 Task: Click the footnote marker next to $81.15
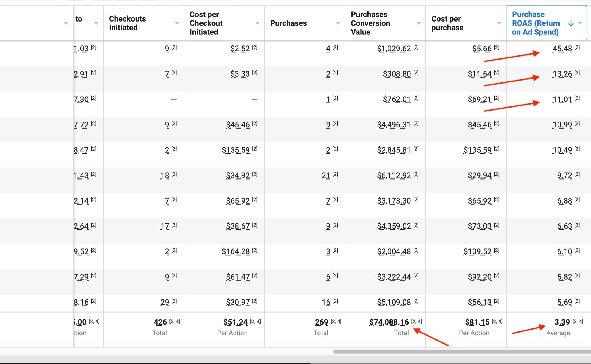[497, 321]
